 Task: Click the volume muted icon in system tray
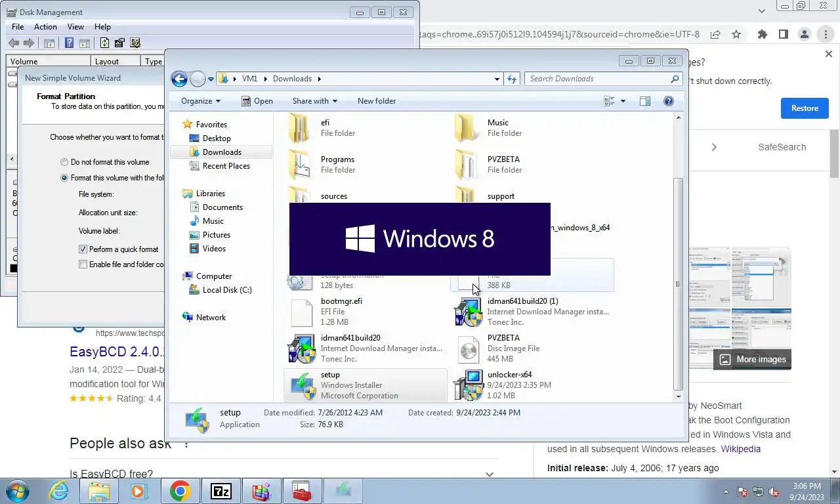[774, 492]
